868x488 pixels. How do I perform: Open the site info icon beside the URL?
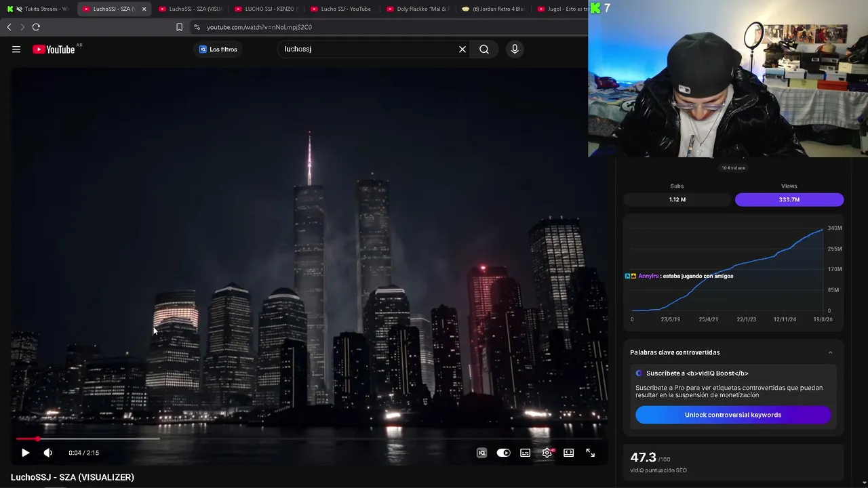[197, 27]
